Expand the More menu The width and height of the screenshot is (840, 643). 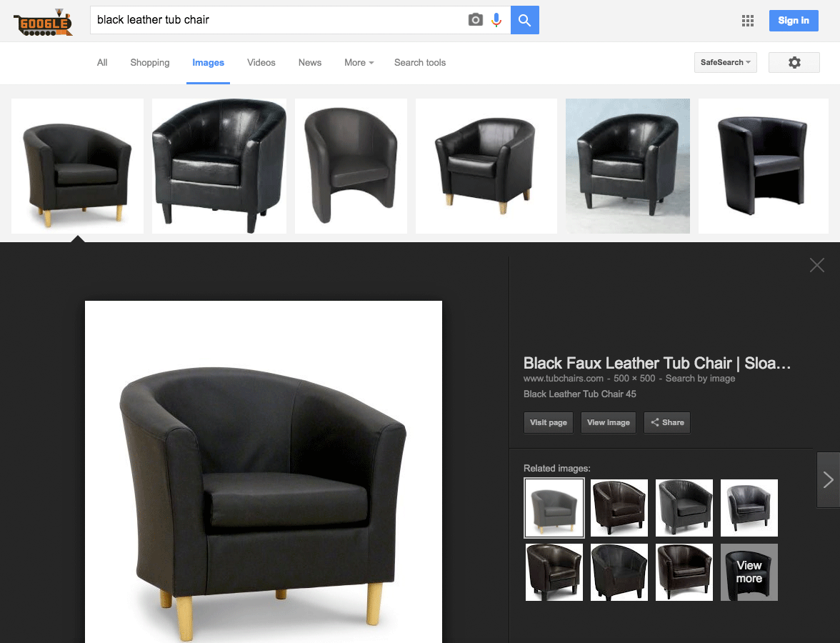pos(359,63)
